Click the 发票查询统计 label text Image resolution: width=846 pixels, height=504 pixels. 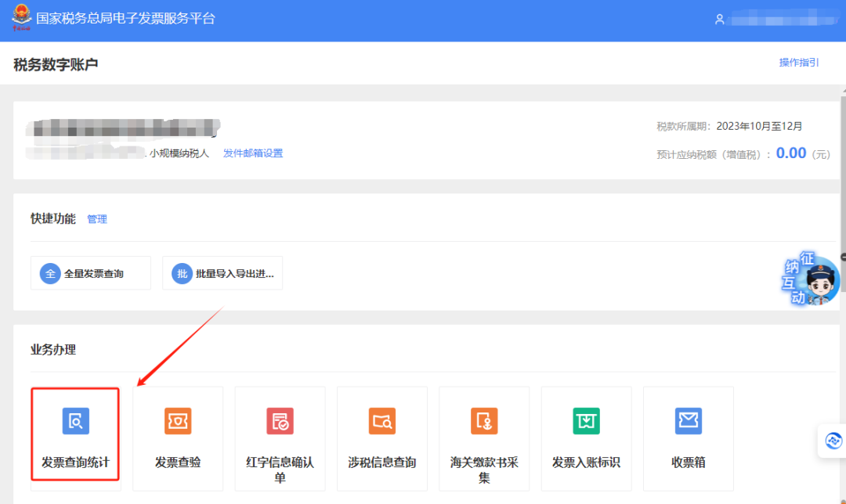pos(76,463)
